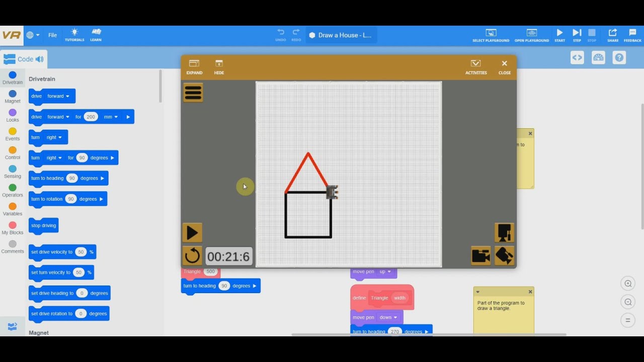Select the Sensing block category
644x362 pixels.
pos(13,172)
